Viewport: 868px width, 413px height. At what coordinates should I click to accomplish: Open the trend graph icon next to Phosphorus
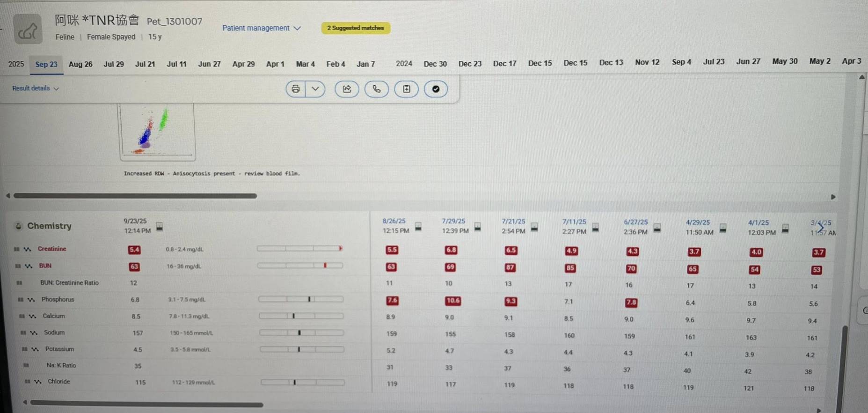coord(31,300)
